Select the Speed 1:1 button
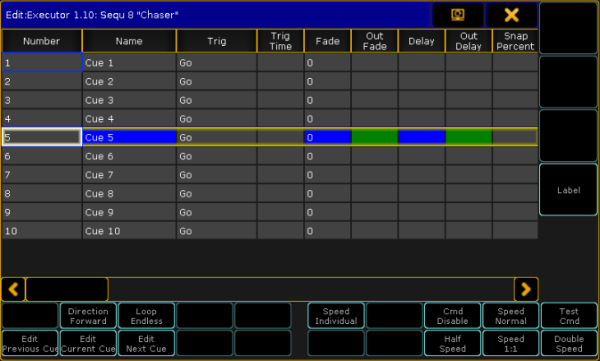600x361 pixels. (x=511, y=343)
